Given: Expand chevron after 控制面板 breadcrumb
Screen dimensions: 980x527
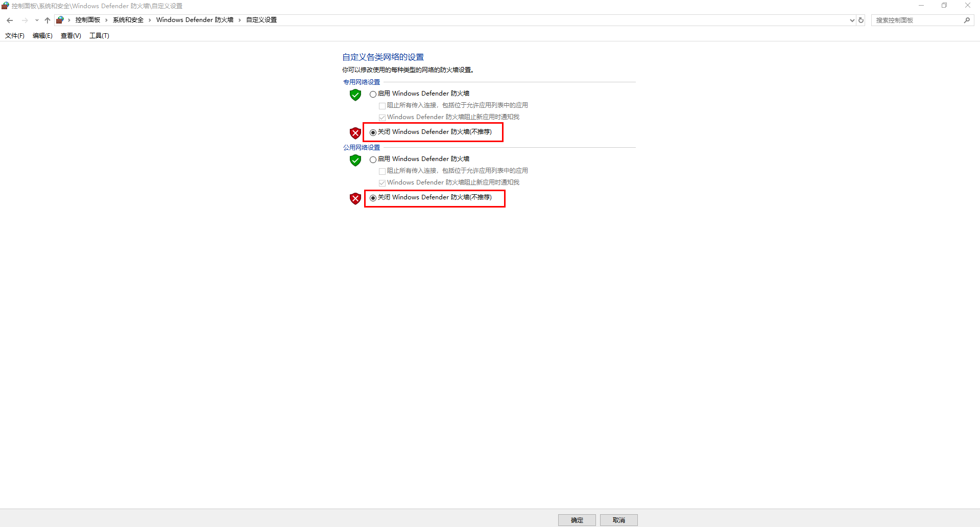Looking at the screenshot, I should click(106, 20).
